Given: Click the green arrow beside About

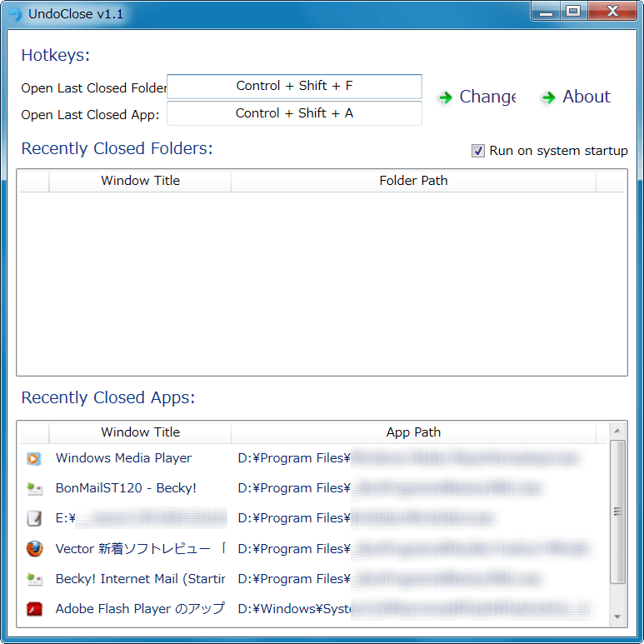Looking at the screenshot, I should click(549, 97).
